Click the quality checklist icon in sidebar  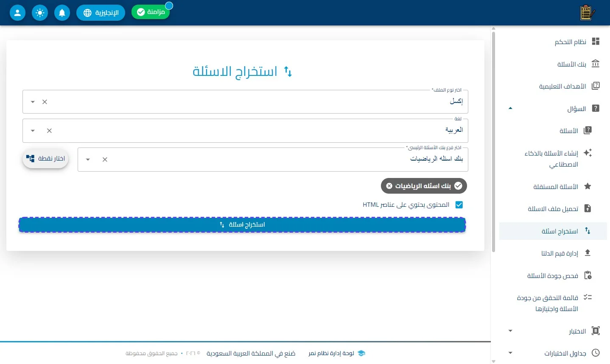588,297
